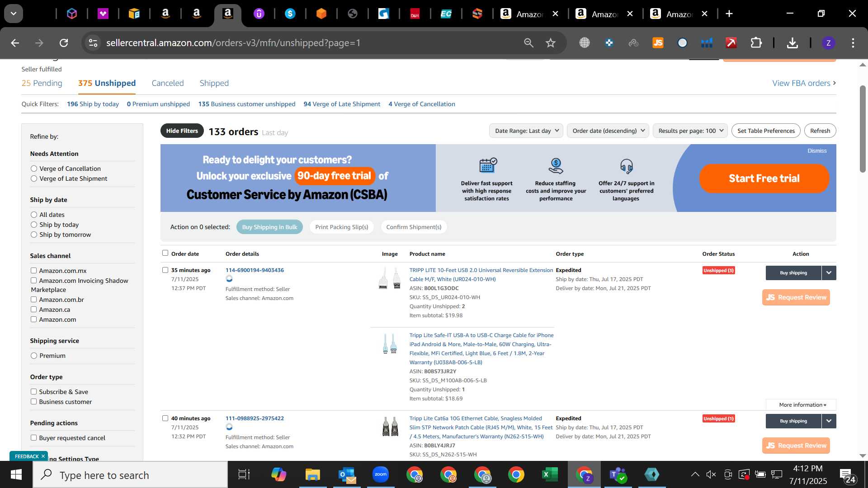This screenshot has height=488, width=868.
Task: Click the red arrow browser extension icon
Action: pos(731,43)
